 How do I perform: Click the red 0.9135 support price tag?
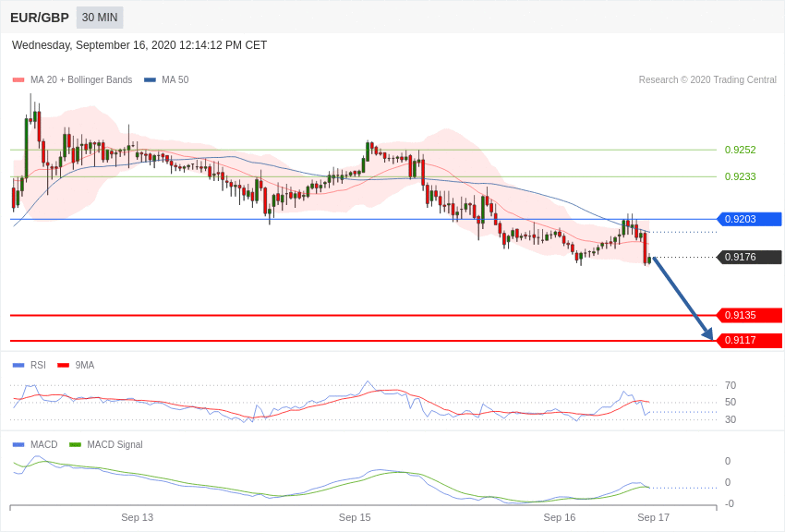(x=750, y=315)
